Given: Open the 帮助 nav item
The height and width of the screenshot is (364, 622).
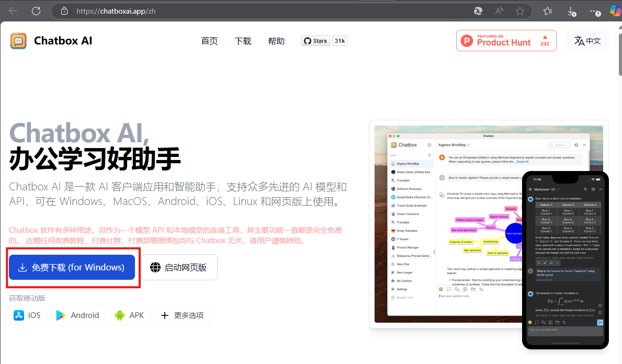Looking at the screenshot, I should (x=276, y=41).
